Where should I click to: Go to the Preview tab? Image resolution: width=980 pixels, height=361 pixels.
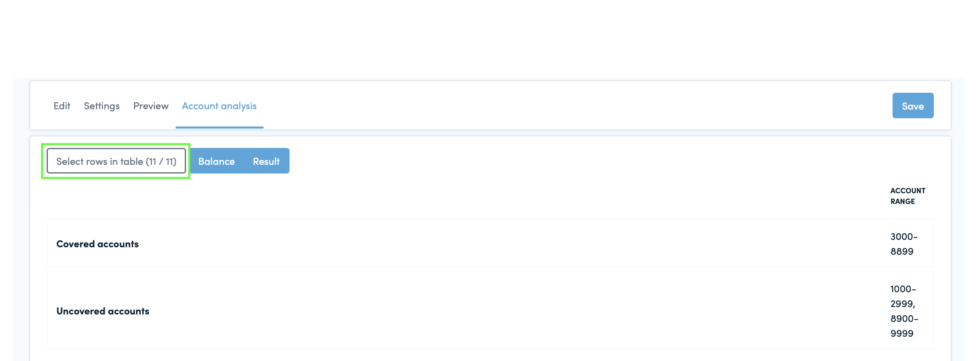click(151, 106)
